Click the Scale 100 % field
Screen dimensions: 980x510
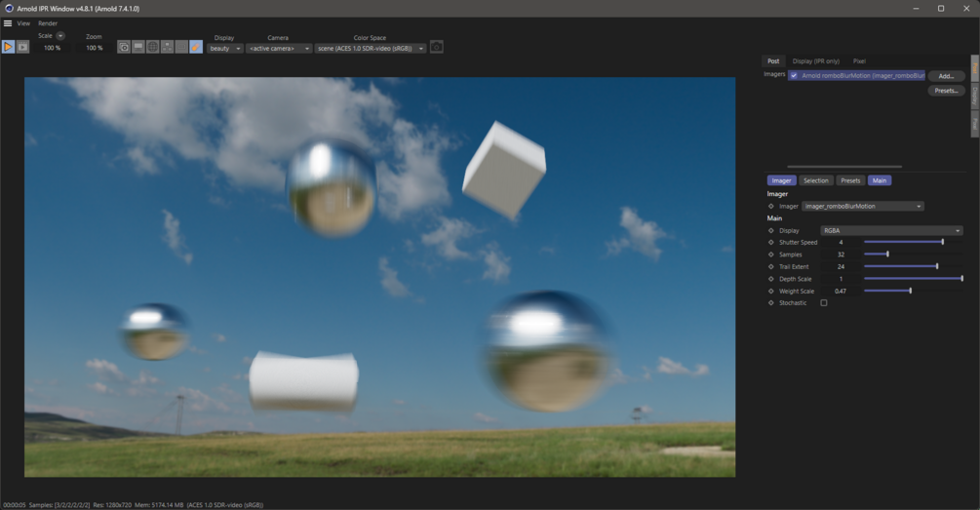[x=52, y=48]
